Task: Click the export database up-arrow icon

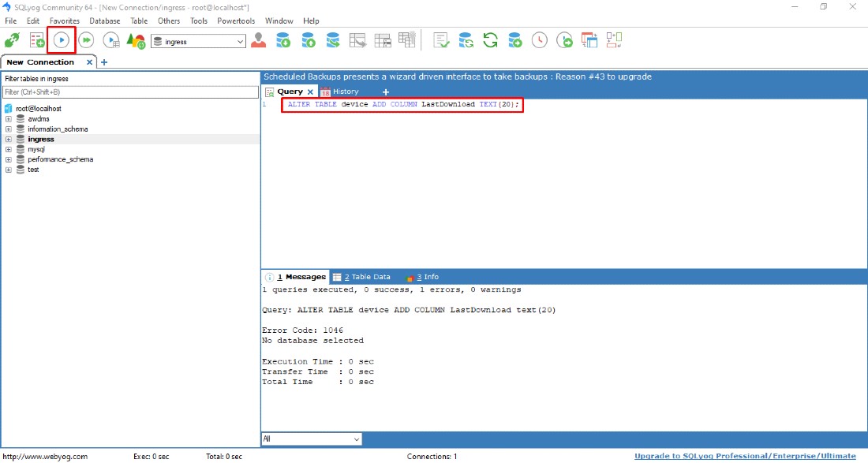Action: pos(309,40)
